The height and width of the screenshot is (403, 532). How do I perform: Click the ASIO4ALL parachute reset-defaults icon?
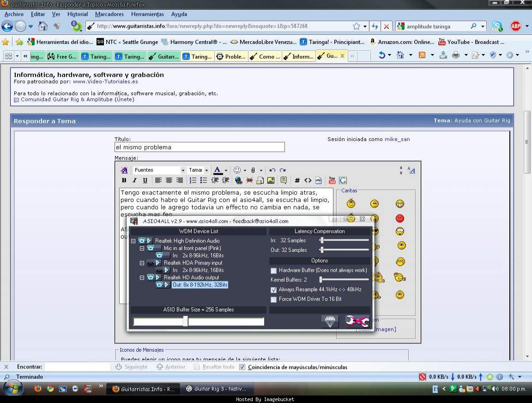[330, 321]
